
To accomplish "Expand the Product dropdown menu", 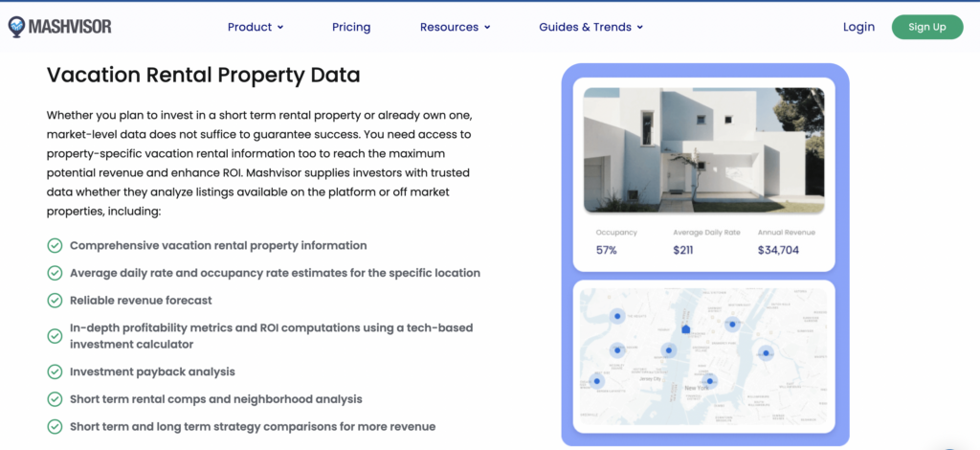I will pyautogui.click(x=255, y=27).
